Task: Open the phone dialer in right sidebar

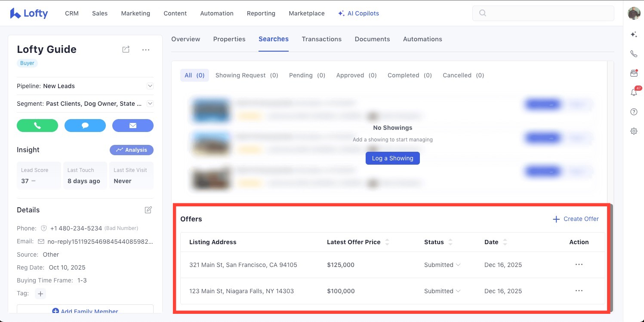Action: pyautogui.click(x=634, y=54)
